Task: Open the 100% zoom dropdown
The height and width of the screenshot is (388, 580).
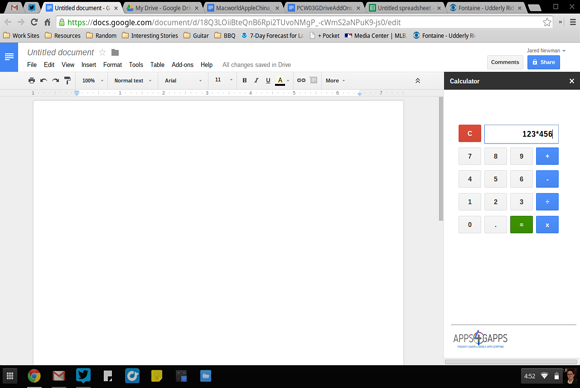Action: coord(92,80)
